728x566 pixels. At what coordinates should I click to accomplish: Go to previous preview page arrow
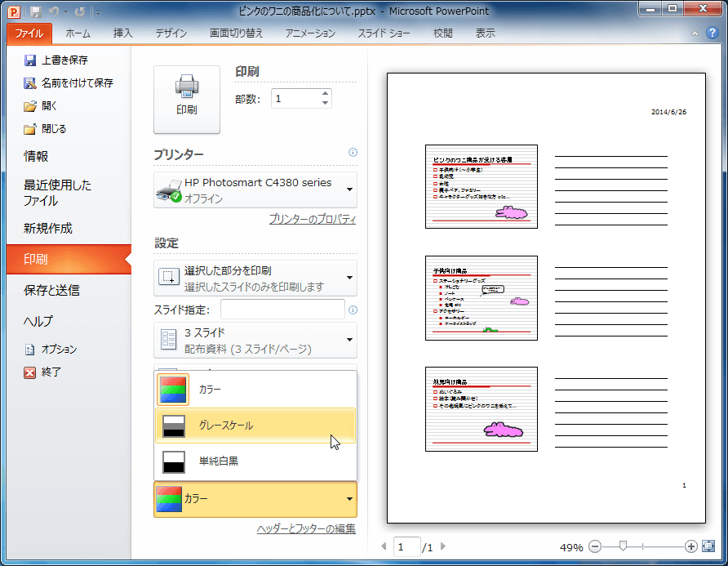[384, 546]
